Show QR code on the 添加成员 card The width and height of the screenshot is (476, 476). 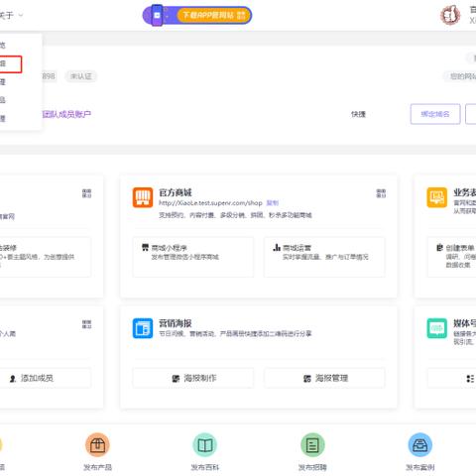click(x=86, y=324)
